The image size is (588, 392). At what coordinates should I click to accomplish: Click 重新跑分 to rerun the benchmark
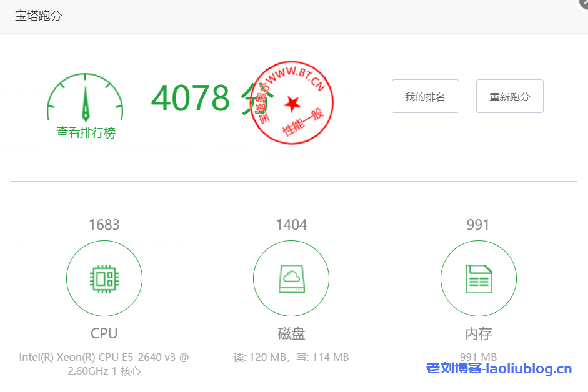509,96
